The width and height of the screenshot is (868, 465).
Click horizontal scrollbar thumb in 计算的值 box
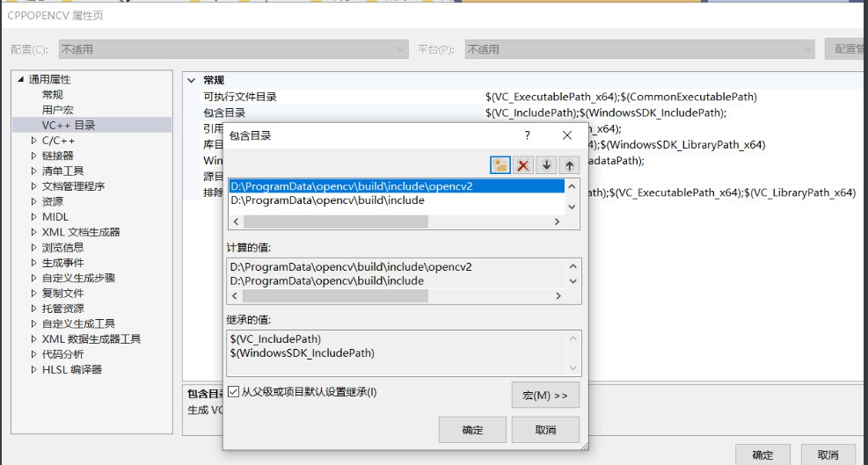(x=335, y=296)
